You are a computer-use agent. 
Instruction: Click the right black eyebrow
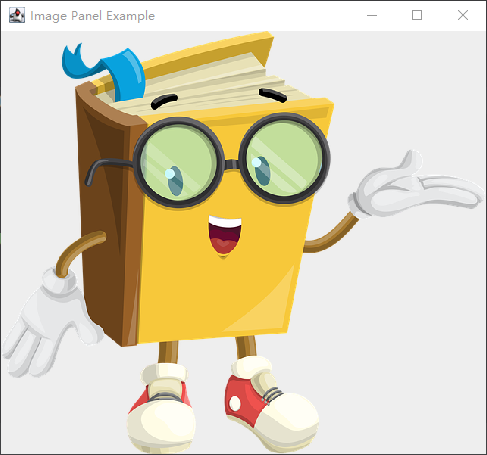coord(273,95)
